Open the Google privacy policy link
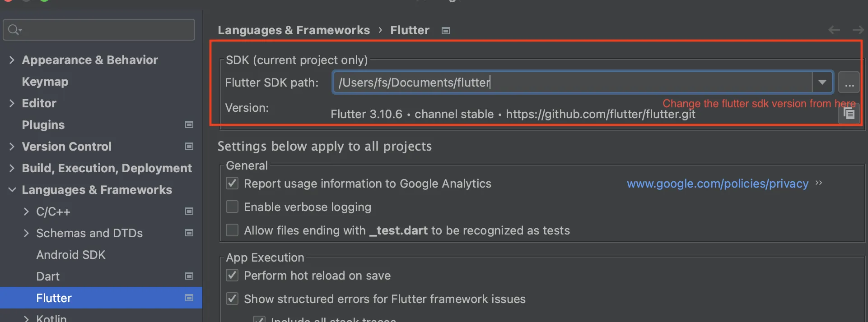 [x=717, y=184]
